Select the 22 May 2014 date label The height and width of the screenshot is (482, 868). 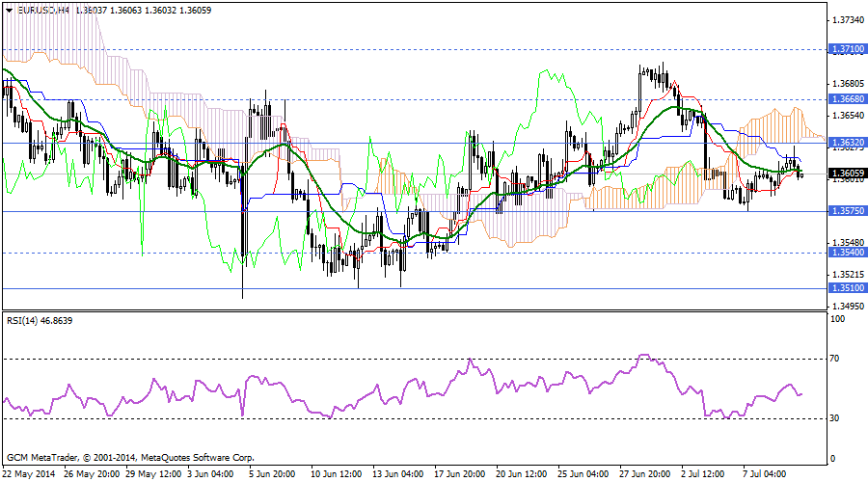(x=29, y=474)
